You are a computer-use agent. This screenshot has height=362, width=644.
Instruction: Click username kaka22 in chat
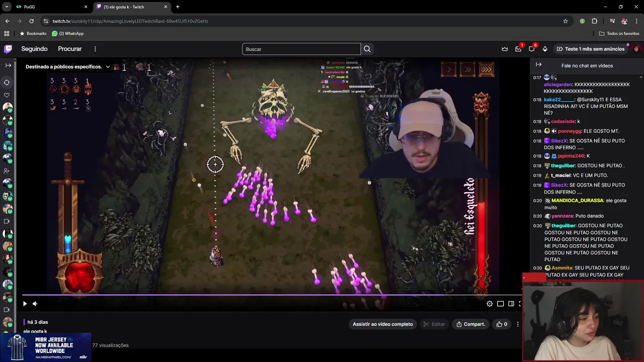point(558,100)
